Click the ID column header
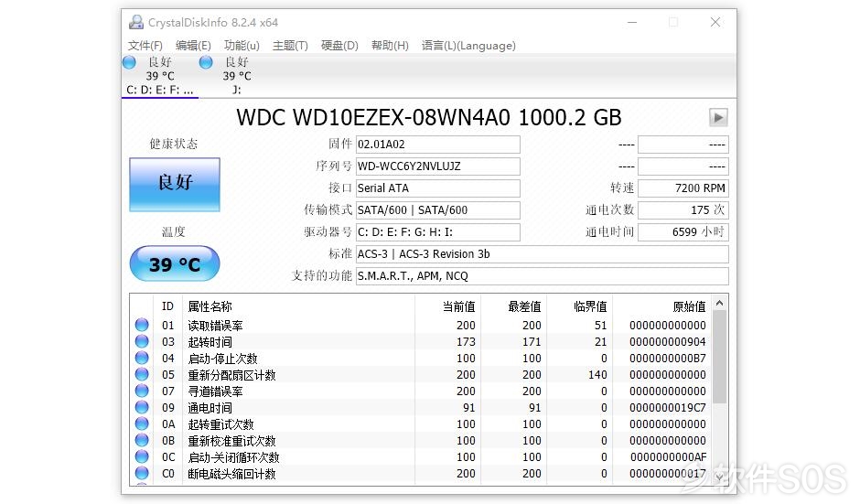The image size is (860, 504). (x=167, y=306)
